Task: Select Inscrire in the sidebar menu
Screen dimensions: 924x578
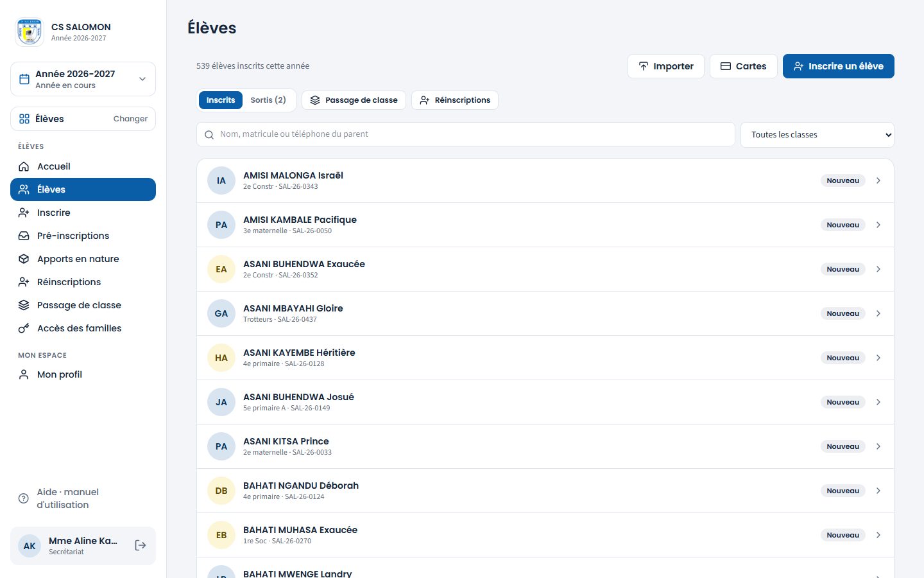Action: 83,213
